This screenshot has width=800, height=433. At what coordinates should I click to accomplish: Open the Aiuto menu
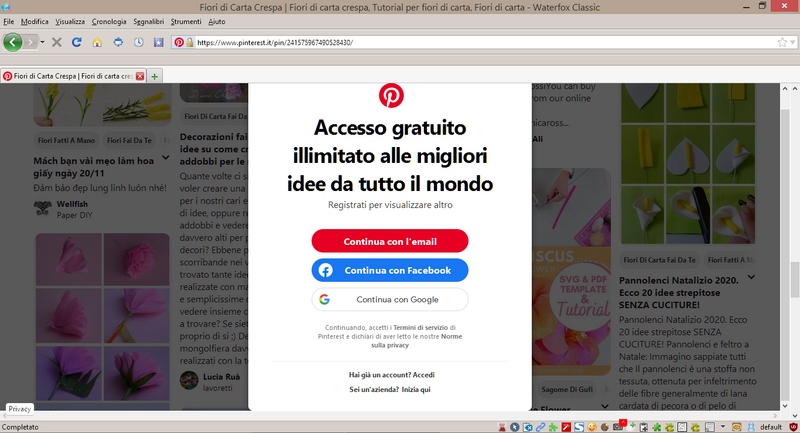pos(216,21)
